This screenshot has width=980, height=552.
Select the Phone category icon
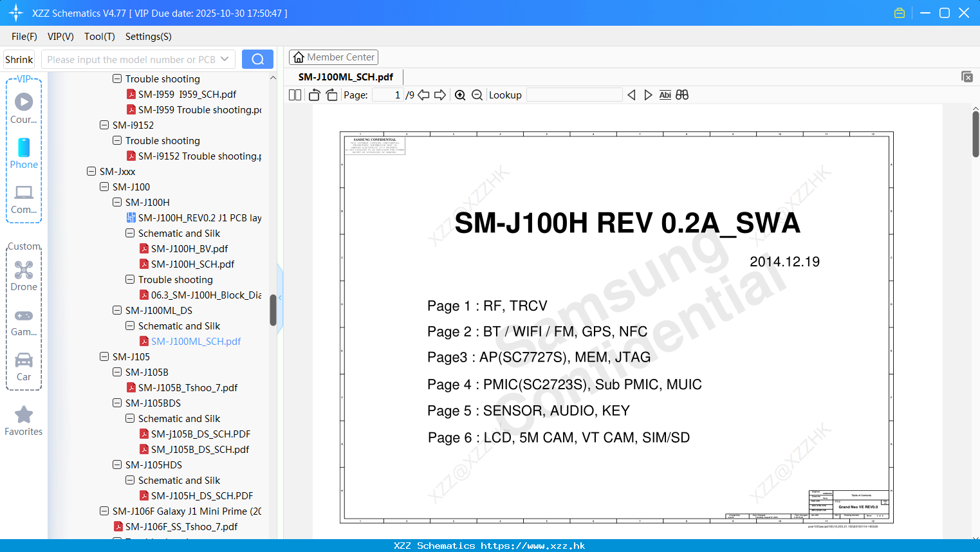24,153
